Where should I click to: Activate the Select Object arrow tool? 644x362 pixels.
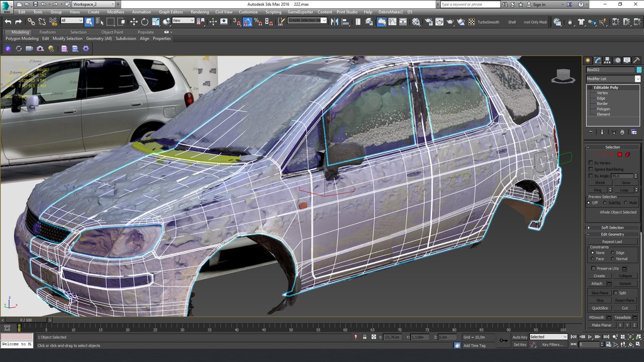[x=89, y=22]
